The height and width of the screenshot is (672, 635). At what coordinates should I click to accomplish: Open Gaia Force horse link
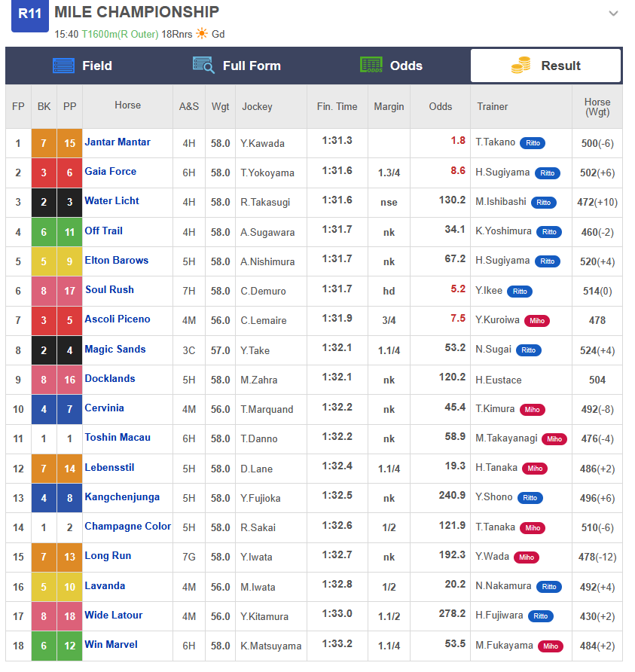tap(111, 172)
